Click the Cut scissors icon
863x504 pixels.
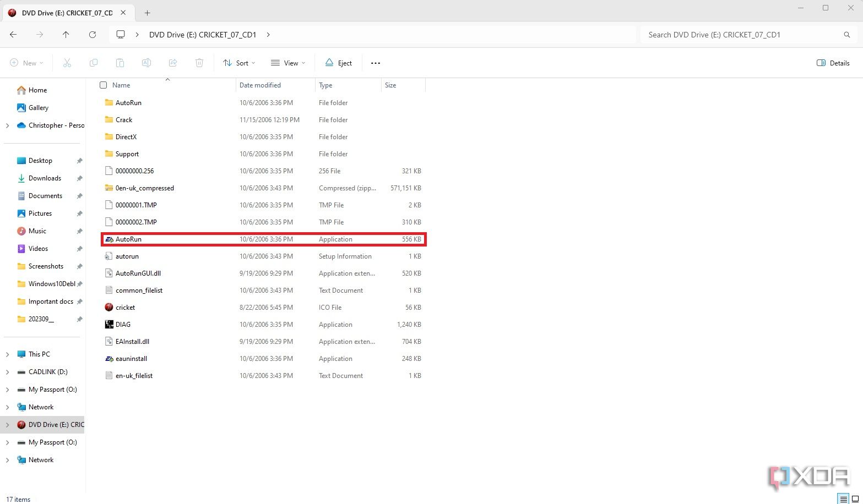point(67,63)
